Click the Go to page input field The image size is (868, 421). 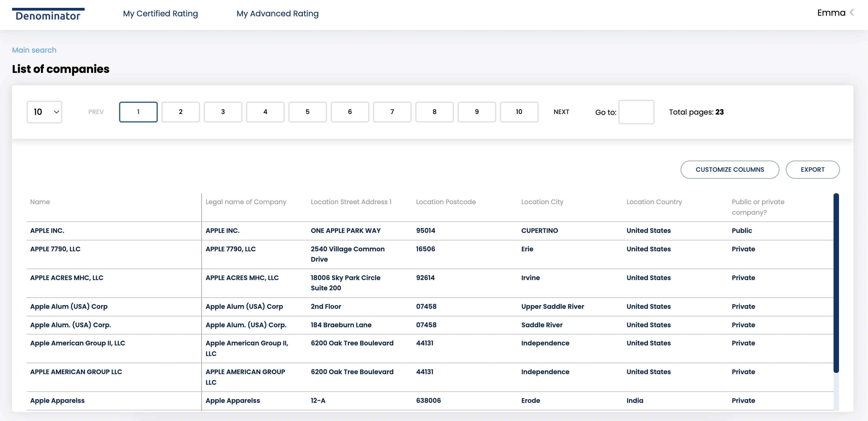pos(636,112)
